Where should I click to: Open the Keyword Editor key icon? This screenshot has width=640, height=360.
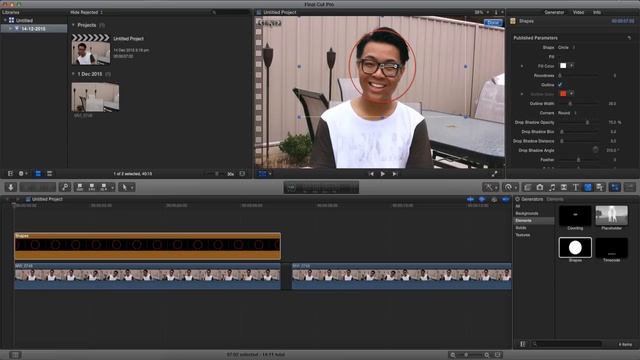click(x=65, y=187)
